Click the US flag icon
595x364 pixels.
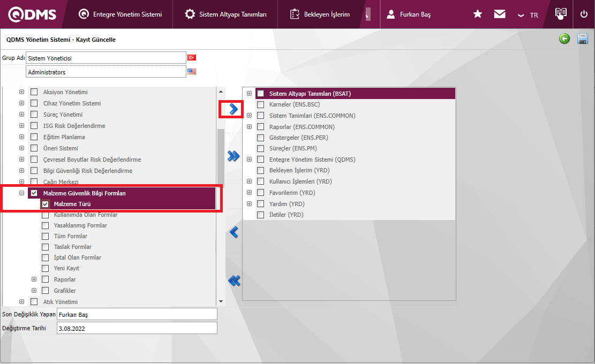(x=192, y=71)
